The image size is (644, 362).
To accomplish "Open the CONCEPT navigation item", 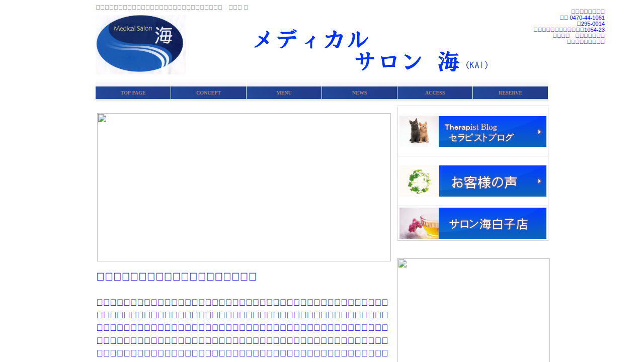I will click(x=208, y=93).
